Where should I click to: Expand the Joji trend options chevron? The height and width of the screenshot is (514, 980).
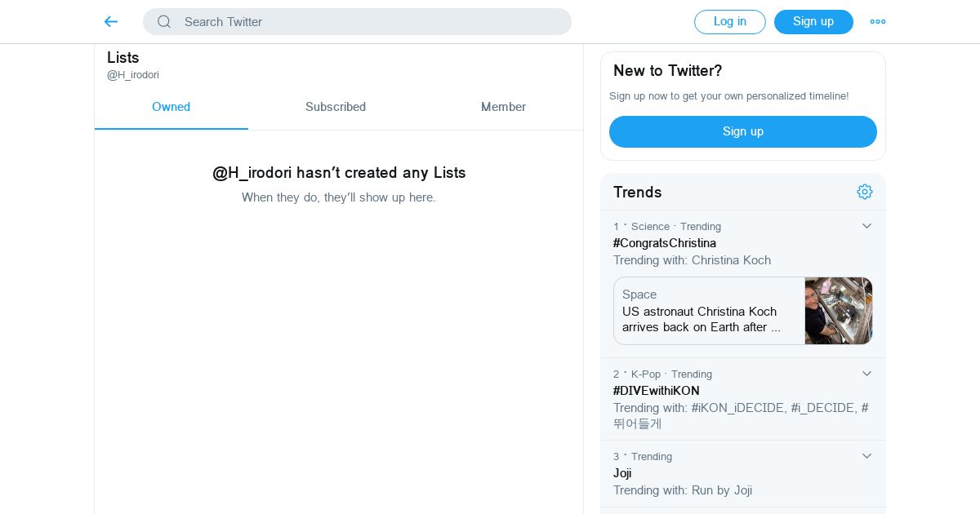866,456
